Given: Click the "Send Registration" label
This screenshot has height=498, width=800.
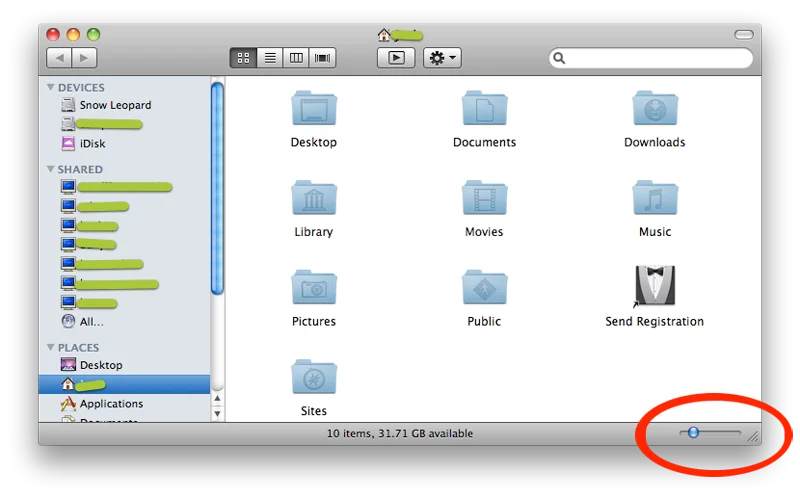Looking at the screenshot, I should (655, 321).
